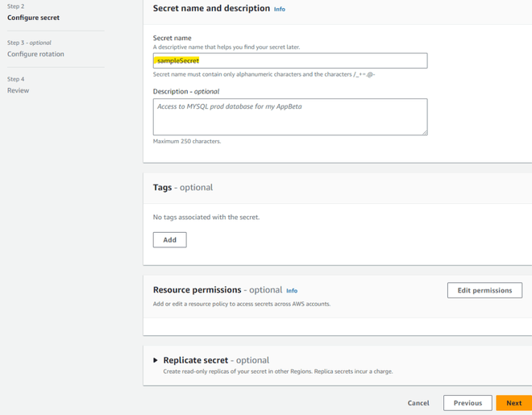Click the Secret name and description heading
This screenshot has width=532, height=415.
(211, 8)
